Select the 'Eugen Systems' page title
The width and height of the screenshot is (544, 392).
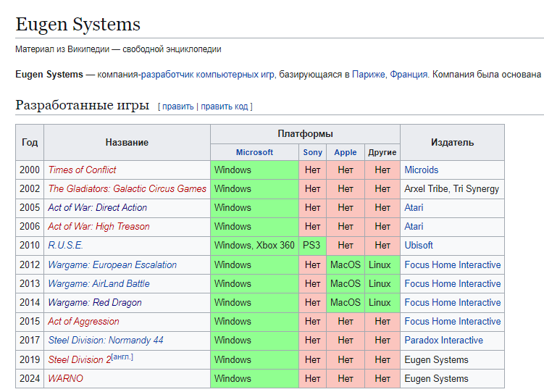pyautogui.click(x=78, y=25)
